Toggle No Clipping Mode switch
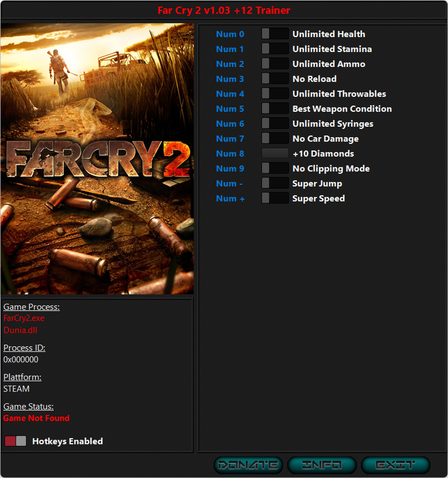The image size is (448, 478). [275, 168]
